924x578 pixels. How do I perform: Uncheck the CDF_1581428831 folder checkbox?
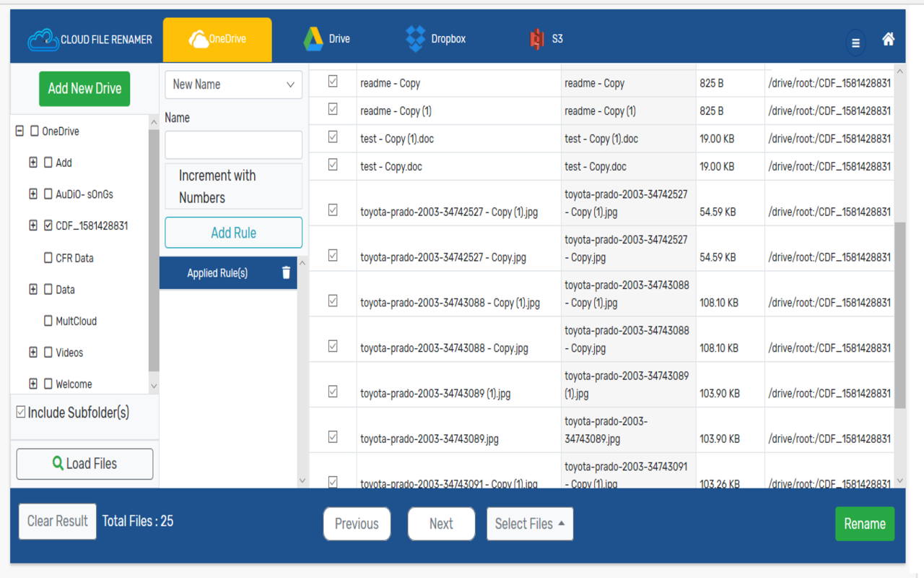click(x=49, y=225)
